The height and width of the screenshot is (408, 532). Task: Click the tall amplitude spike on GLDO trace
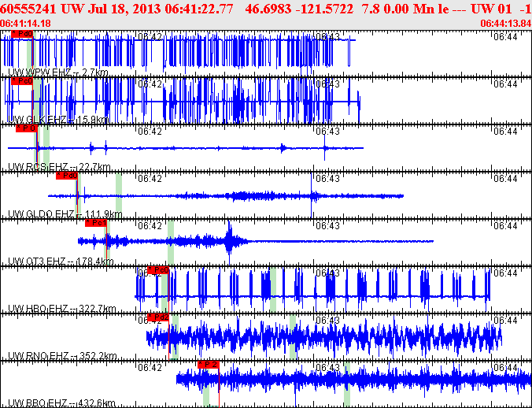tap(311, 195)
